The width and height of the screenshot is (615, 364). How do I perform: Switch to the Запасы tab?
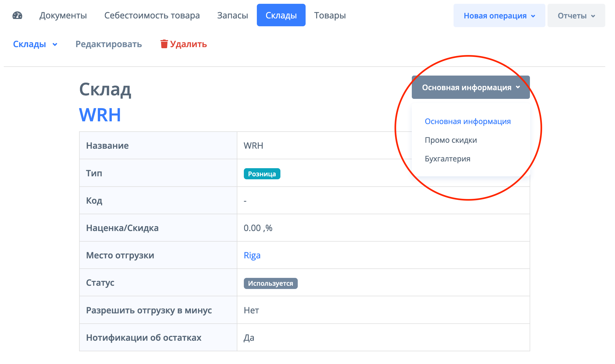pyautogui.click(x=232, y=15)
